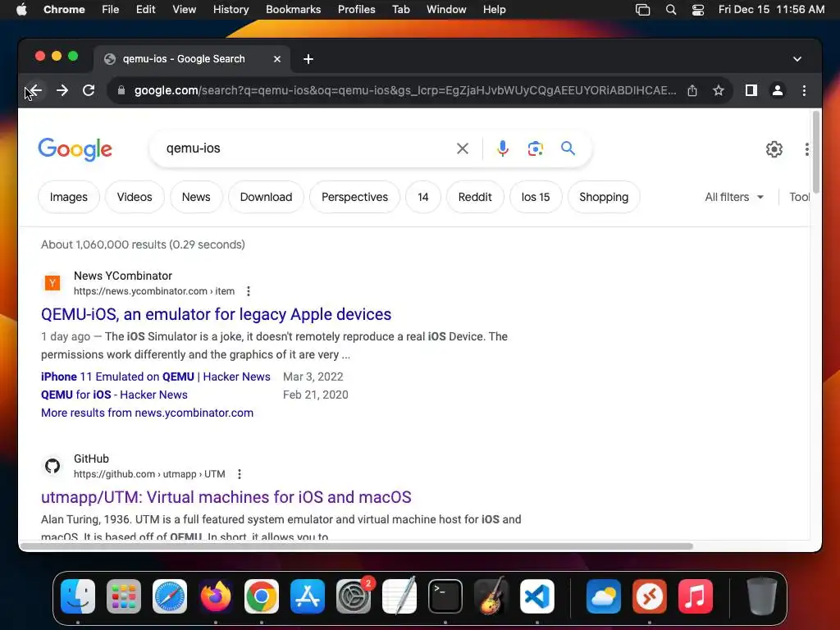This screenshot has height=630, width=840.
Task: Open the Tab menu
Action: click(x=400, y=9)
